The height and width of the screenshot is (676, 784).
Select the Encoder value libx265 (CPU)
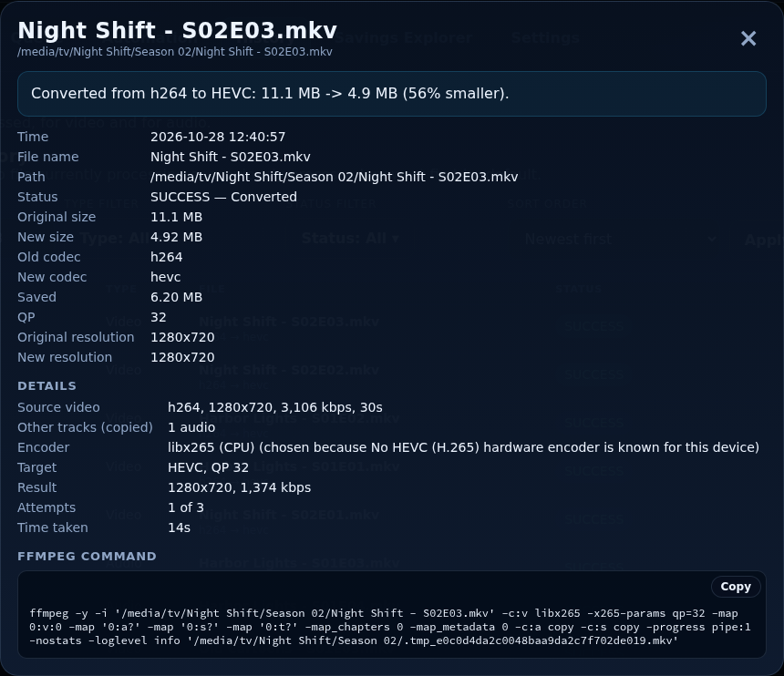tap(463, 447)
